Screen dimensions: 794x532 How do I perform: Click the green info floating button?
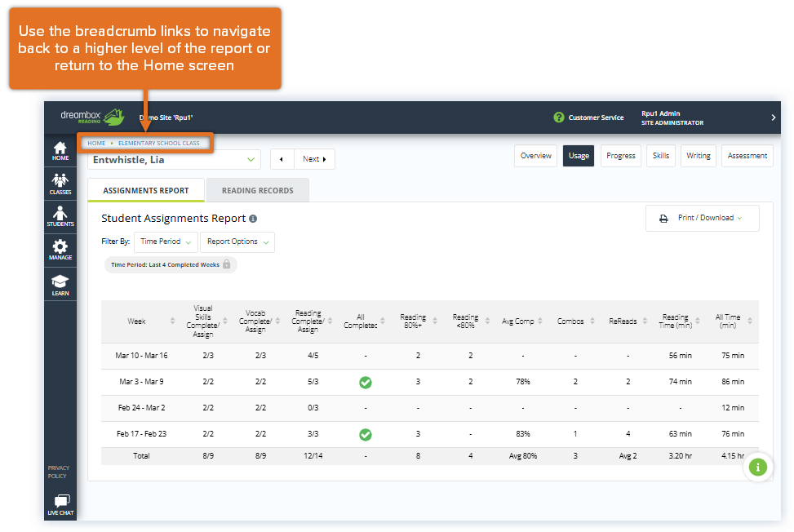[x=758, y=467]
